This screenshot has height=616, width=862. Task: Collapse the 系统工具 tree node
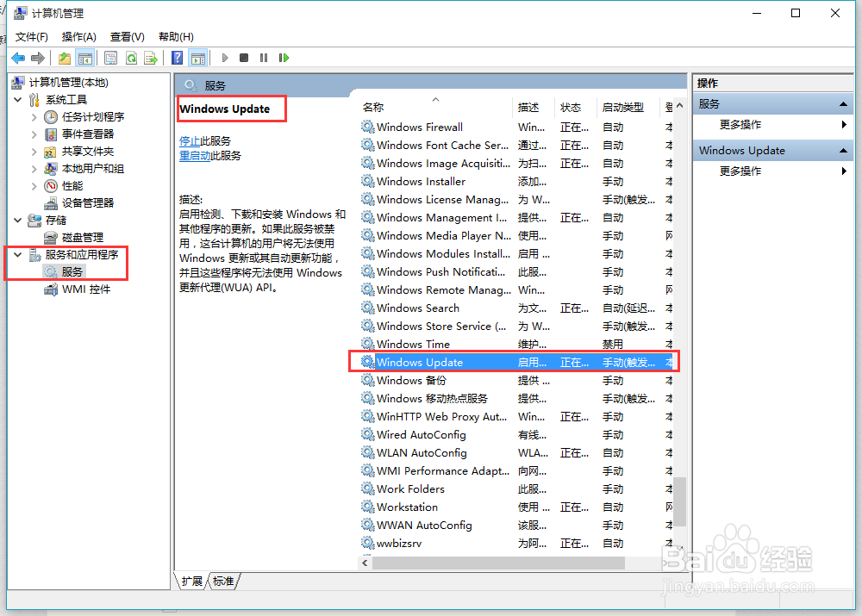click(x=17, y=99)
